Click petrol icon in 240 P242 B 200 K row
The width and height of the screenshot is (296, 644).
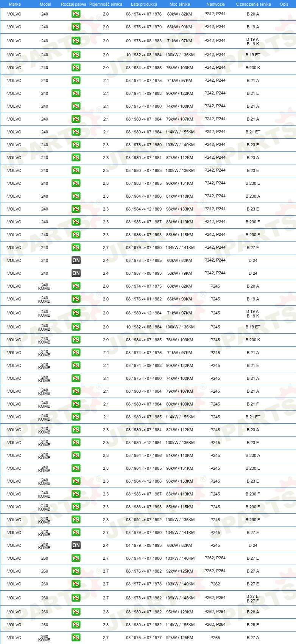click(x=76, y=68)
